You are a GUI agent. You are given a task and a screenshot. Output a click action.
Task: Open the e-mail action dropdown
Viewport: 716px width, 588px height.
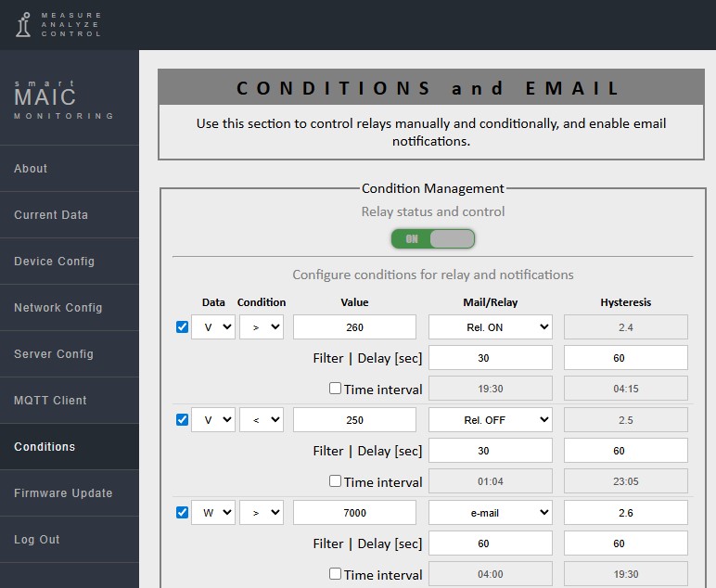coord(491,512)
